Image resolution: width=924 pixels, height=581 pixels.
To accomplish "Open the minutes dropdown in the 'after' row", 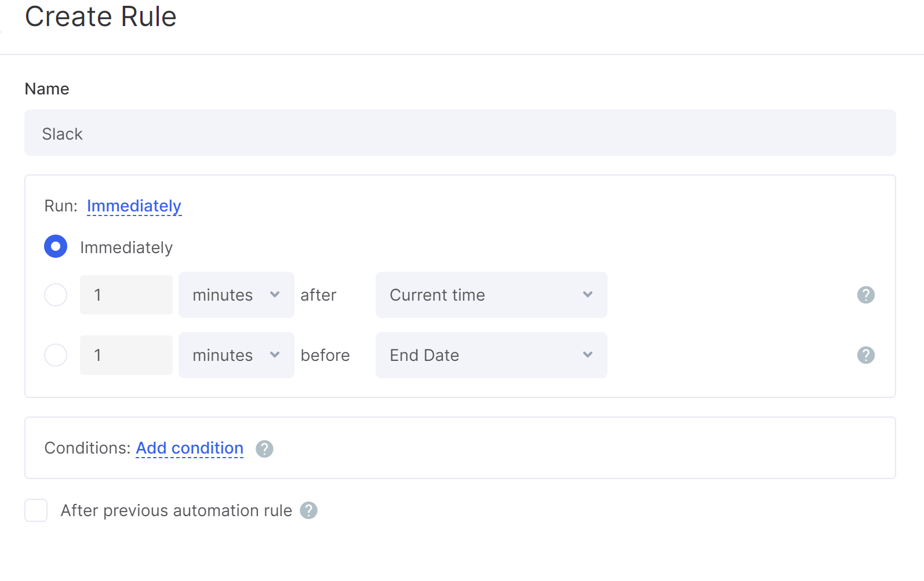I will [x=237, y=295].
